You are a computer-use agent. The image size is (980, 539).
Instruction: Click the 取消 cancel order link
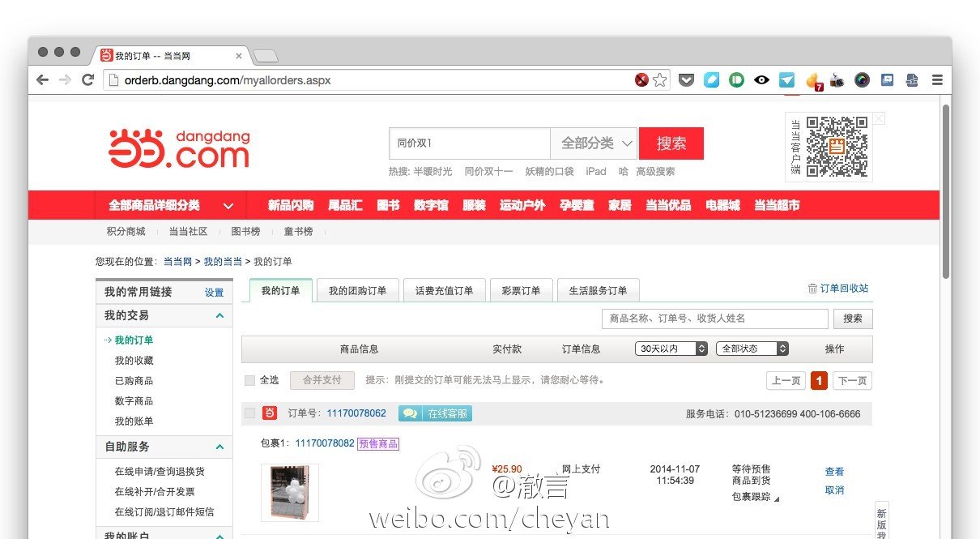(x=835, y=490)
